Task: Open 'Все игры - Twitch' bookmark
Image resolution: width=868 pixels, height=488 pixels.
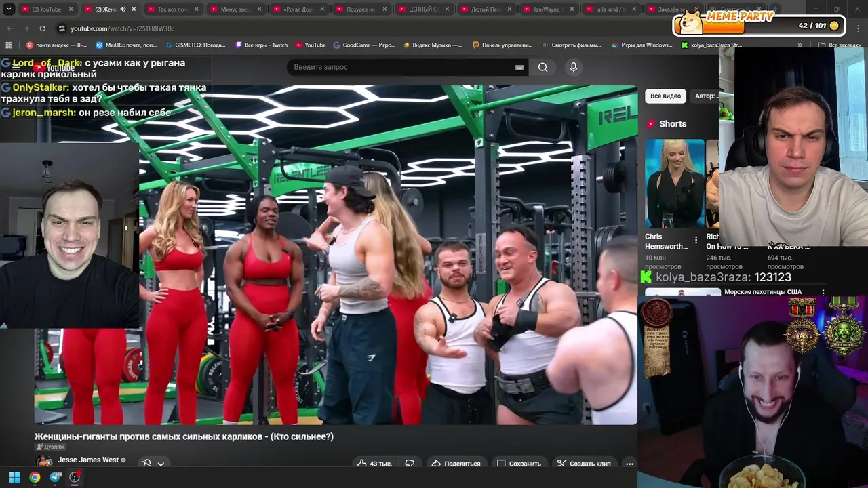Action: [x=261, y=45]
